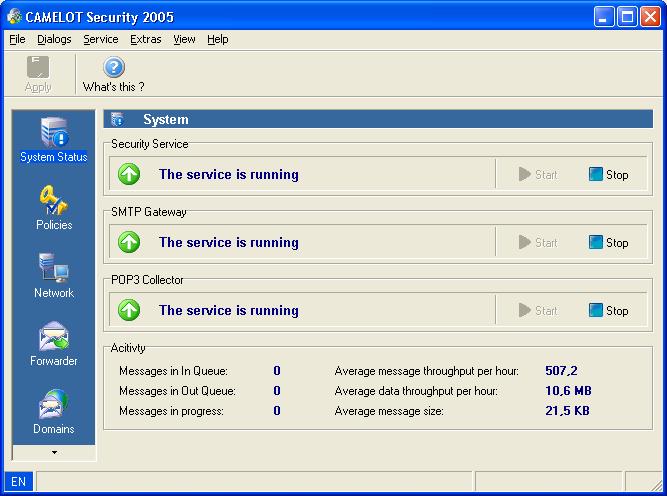
Task: Open the System Status sidebar icon
Action: (54, 132)
